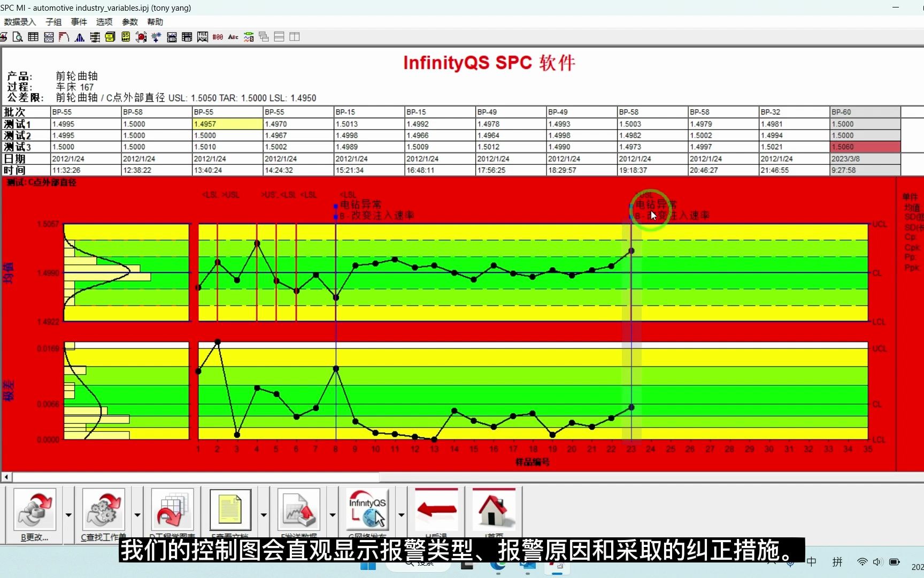Viewport: 924px width, 578px height.
Task: Expand the B更改 button dropdown arrow
Action: click(x=68, y=515)
